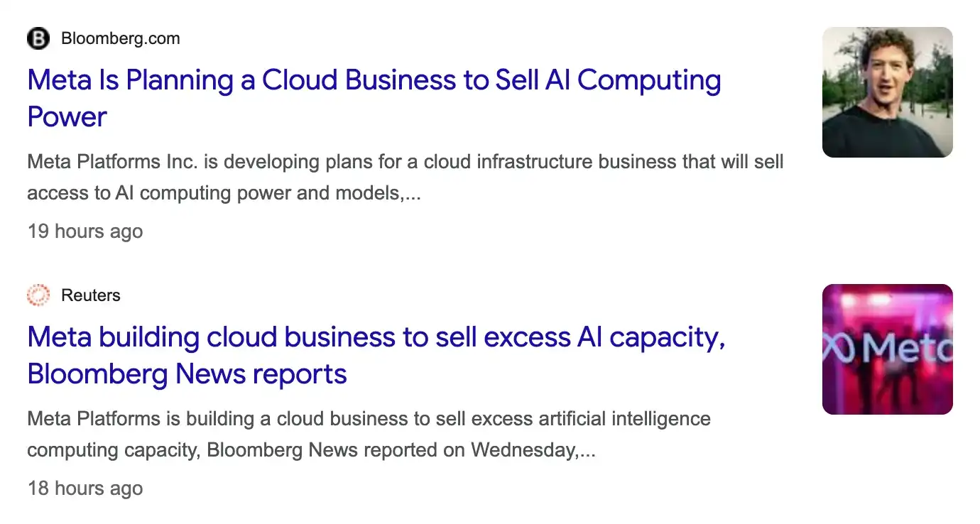Image resolution: width=980 pixels, height=524 pixels.
Task: Open the pink Meta sign thumbnail
Action: coord(887,349)
